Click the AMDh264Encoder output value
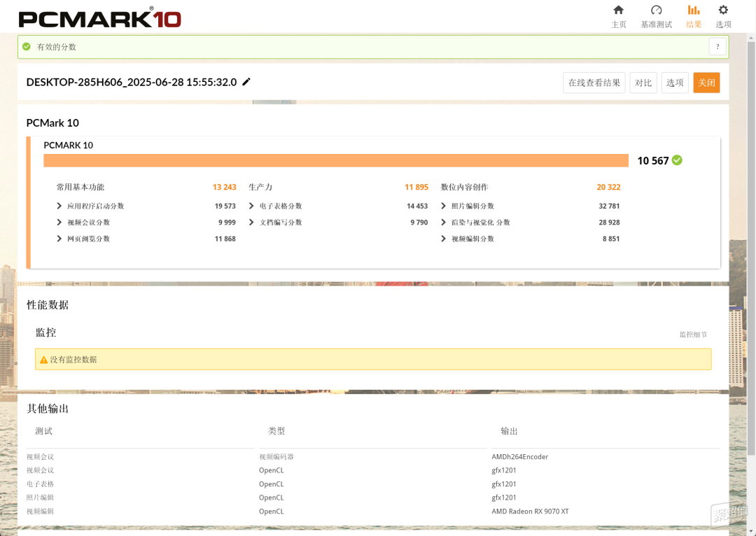Image resolution: width=756 pixels, height=536 pixels. [x=519, y=456]
